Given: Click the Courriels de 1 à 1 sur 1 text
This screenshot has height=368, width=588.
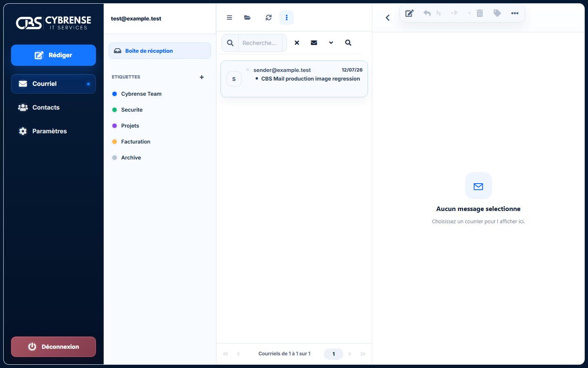Looking at the screenshot, I should [285, 354].
